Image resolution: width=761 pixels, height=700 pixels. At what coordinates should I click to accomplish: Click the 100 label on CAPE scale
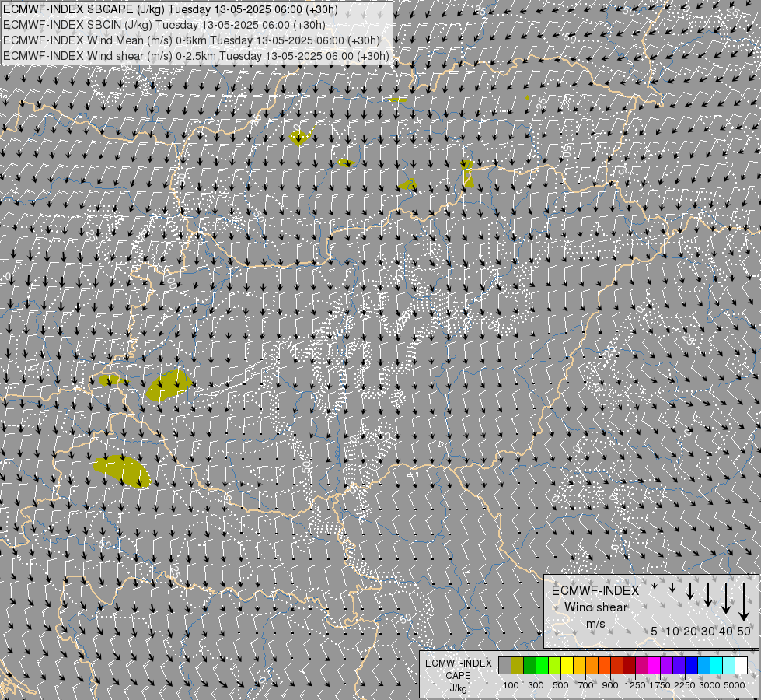click(x=511, y=685)
